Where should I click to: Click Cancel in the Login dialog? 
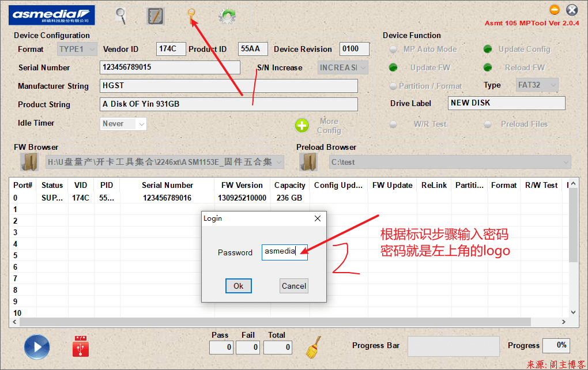294,286
